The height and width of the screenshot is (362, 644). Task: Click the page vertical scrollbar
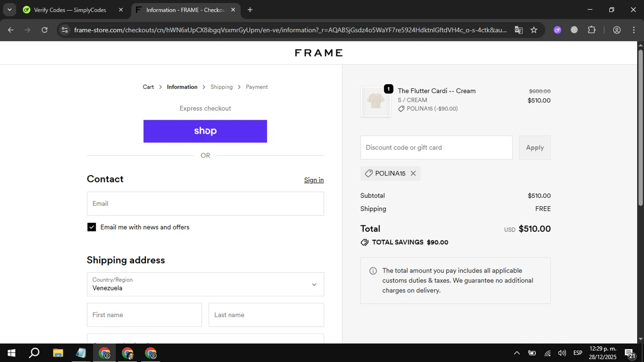[x=641, y=129]
